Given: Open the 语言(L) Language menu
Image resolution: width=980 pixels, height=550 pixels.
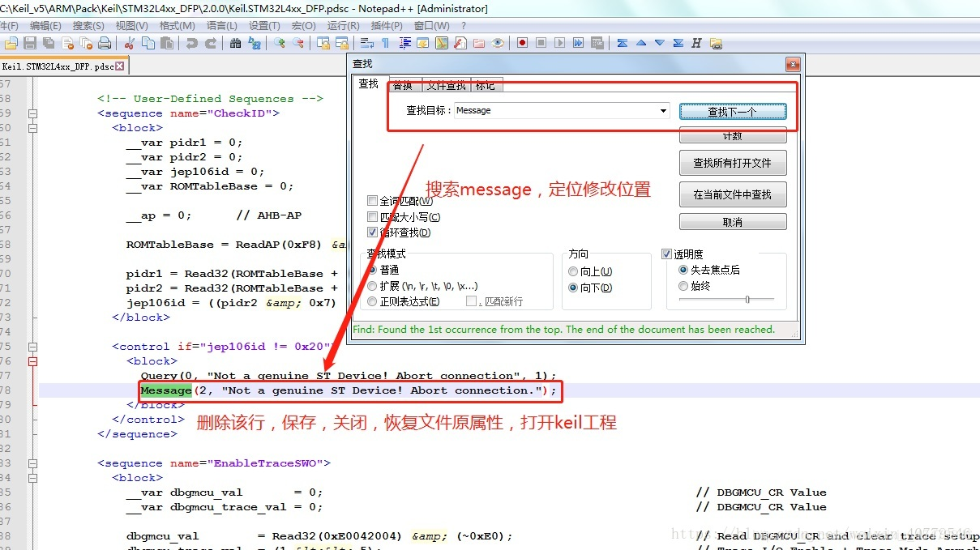Looking at the screenshot, I should [222, 25].
